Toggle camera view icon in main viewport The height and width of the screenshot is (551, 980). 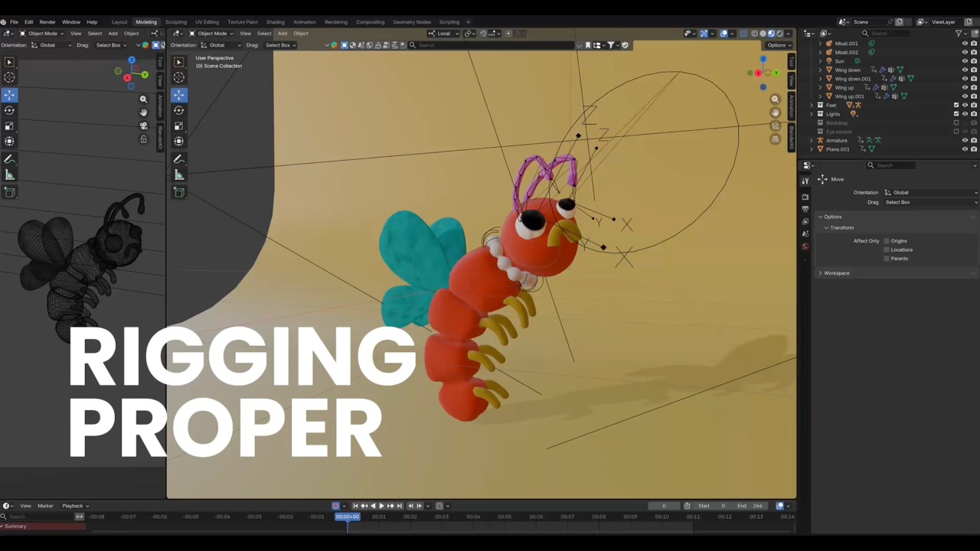pos(775,126)
